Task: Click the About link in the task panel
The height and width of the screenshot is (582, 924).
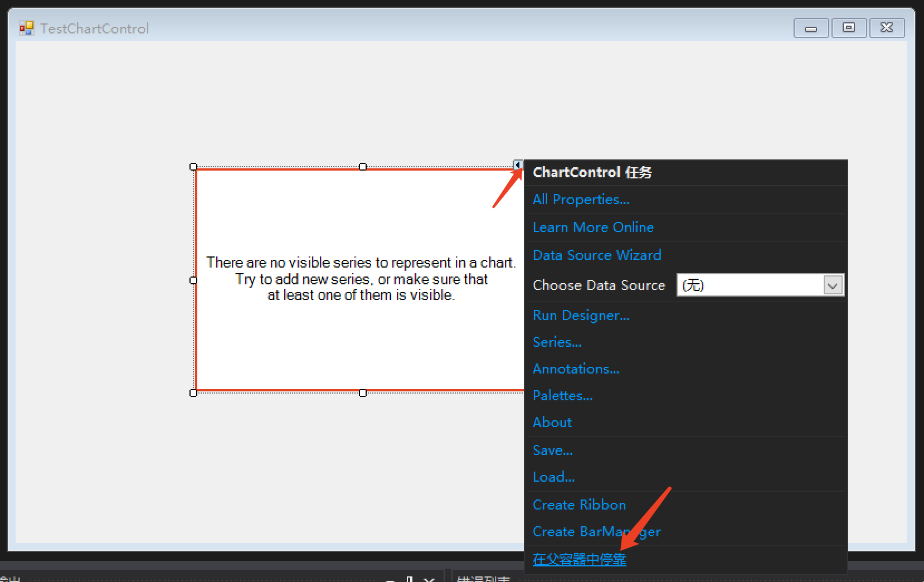Action: click(x=552, y=422)
